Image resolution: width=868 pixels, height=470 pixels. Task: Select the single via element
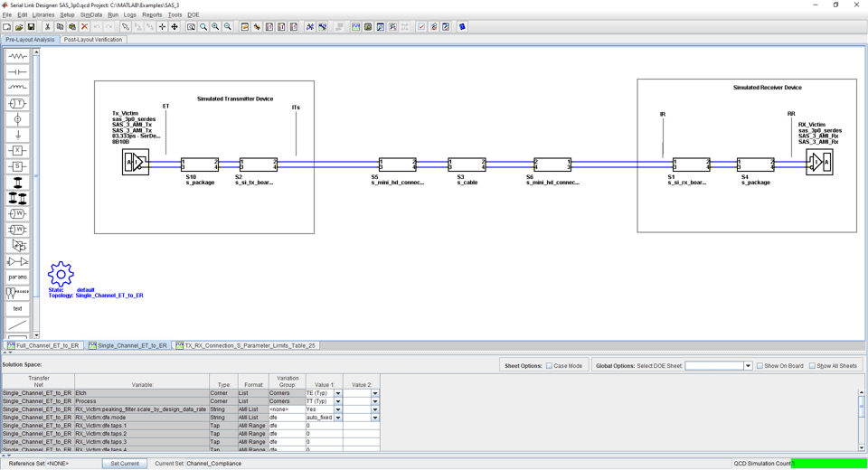click(x=18, y=183)
